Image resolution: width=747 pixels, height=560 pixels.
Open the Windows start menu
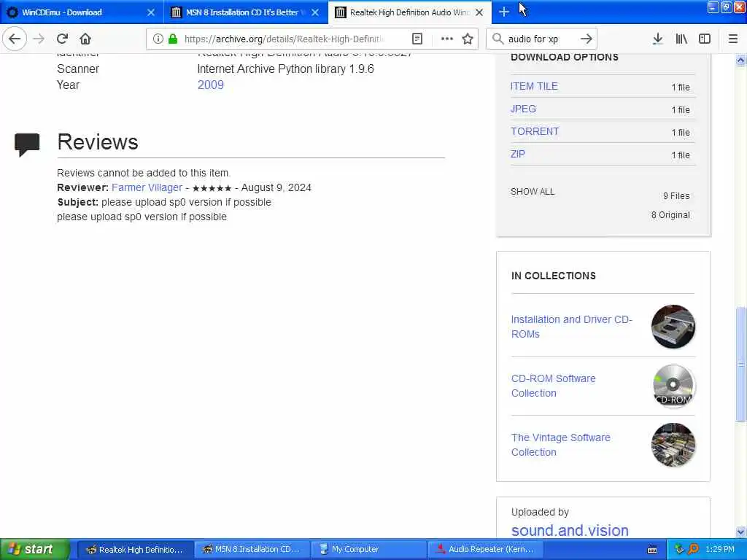(x=34, y=549)
